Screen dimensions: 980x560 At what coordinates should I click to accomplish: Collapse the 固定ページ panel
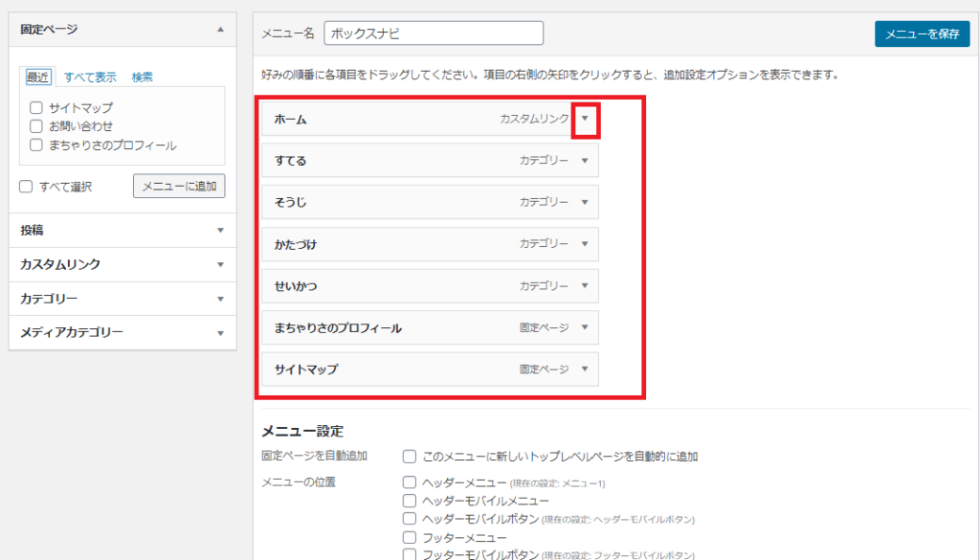pyautogui.click(x=221, y=29)
